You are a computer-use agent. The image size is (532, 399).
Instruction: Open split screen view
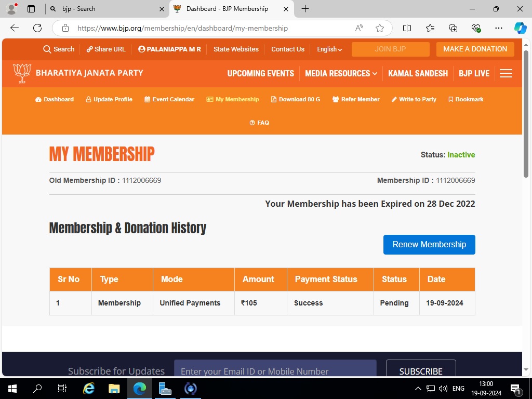pos(407,28)
